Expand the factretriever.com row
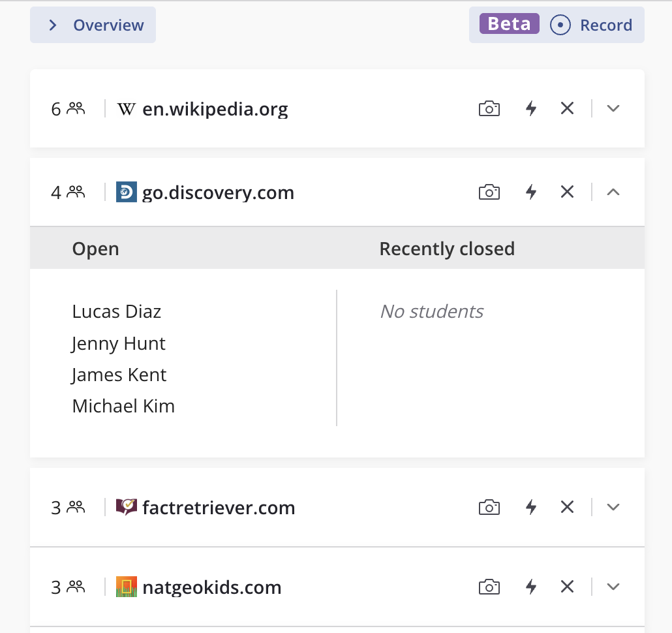 [x=613, y=507]
